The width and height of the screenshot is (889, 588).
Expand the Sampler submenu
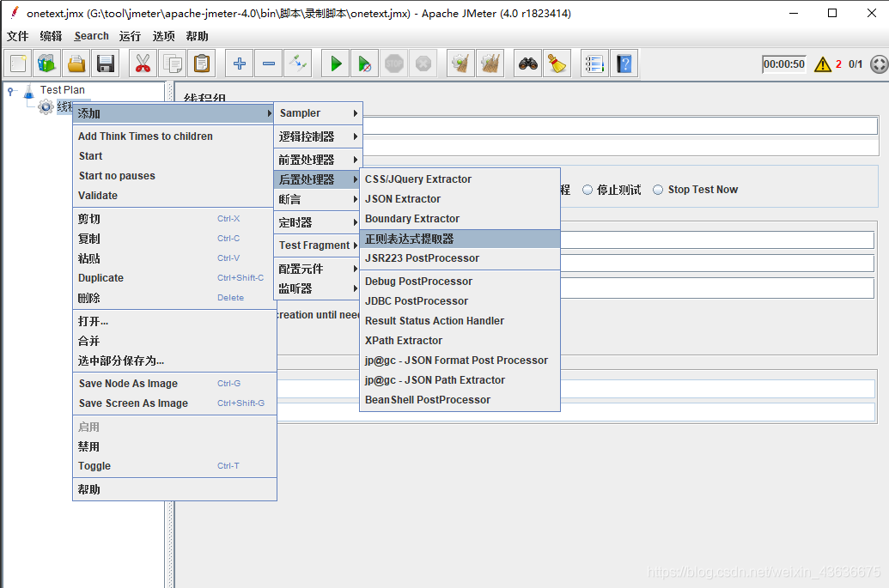pyautogui.click(x=318, y=113)
